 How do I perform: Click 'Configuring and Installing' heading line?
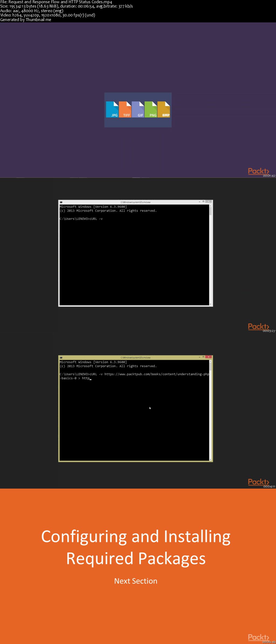pyautogui.click(x=136, y=537)
